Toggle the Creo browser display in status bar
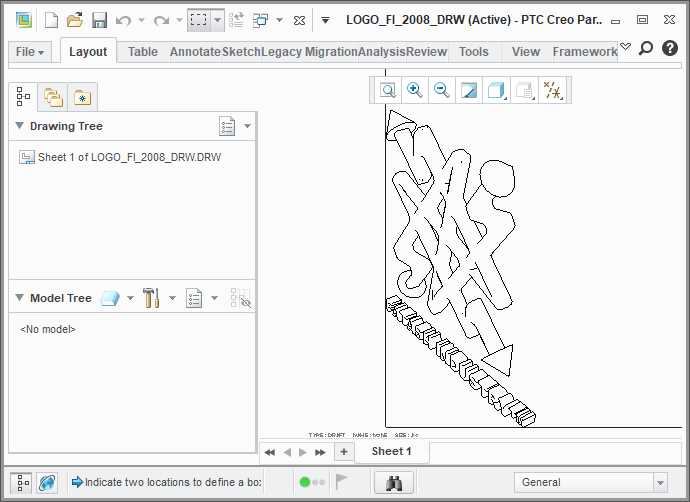 (47, 483)
